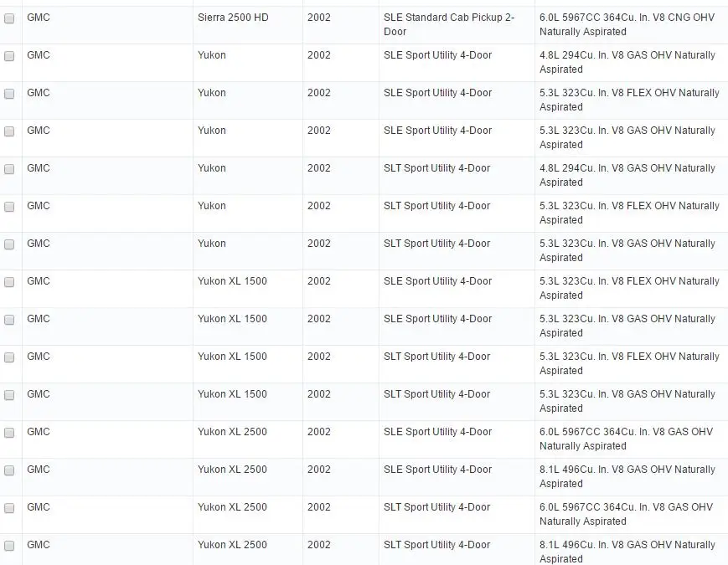
Task: Click 'SLE Sport Utility 4-Door' in Yukon 5.3L FLEX row
Action: [x=438, y=93]
